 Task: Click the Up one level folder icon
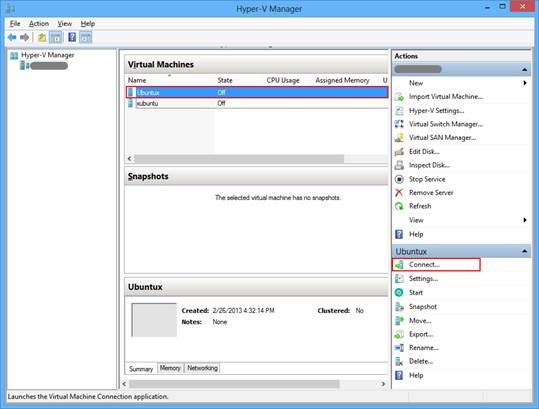click(42, 37)
